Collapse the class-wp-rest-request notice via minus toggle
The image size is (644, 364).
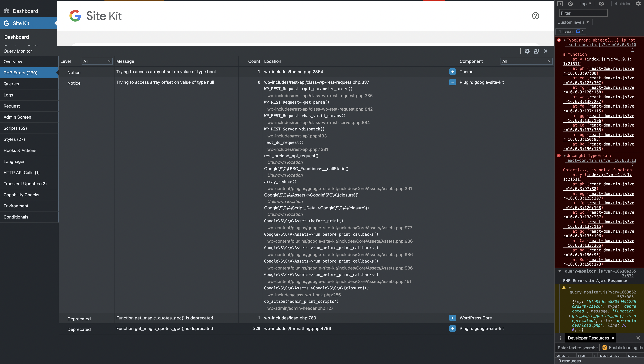pyautogui.click(x=452, y=82)
